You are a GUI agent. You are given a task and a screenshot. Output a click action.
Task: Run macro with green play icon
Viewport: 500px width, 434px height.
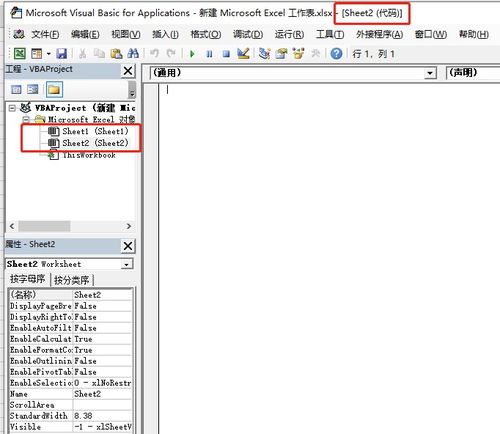click(192, 53)
